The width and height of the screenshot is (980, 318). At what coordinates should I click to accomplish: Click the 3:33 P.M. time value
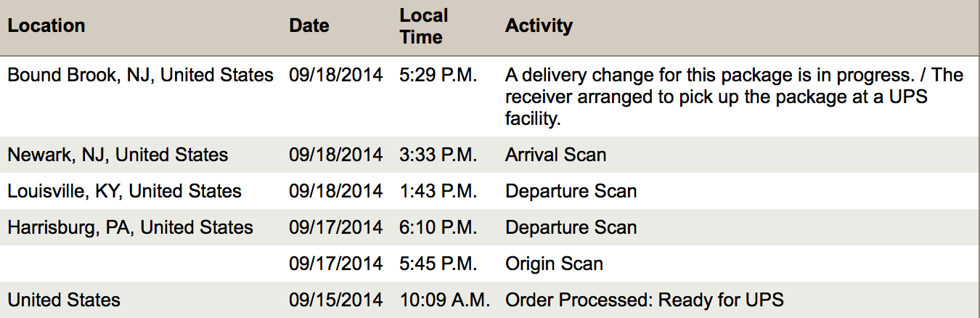pos(438,155)
